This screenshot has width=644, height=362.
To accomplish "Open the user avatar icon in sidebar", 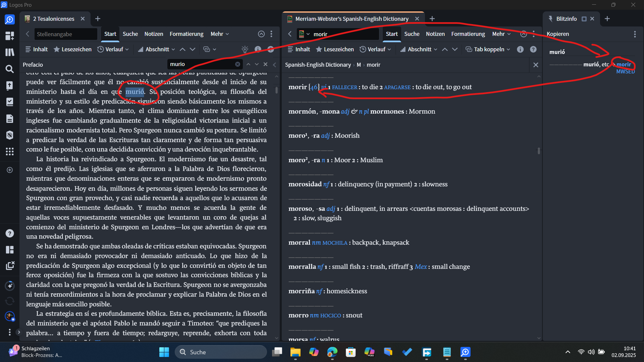I will 10,316.
